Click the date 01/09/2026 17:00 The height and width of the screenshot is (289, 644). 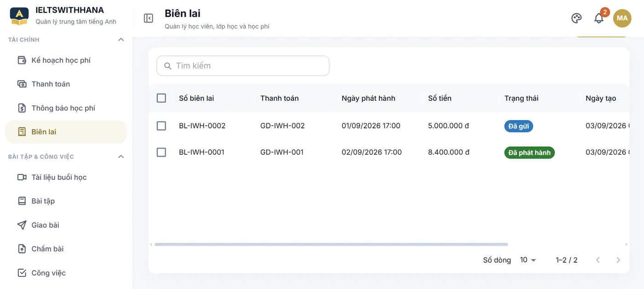click(371, 126)
